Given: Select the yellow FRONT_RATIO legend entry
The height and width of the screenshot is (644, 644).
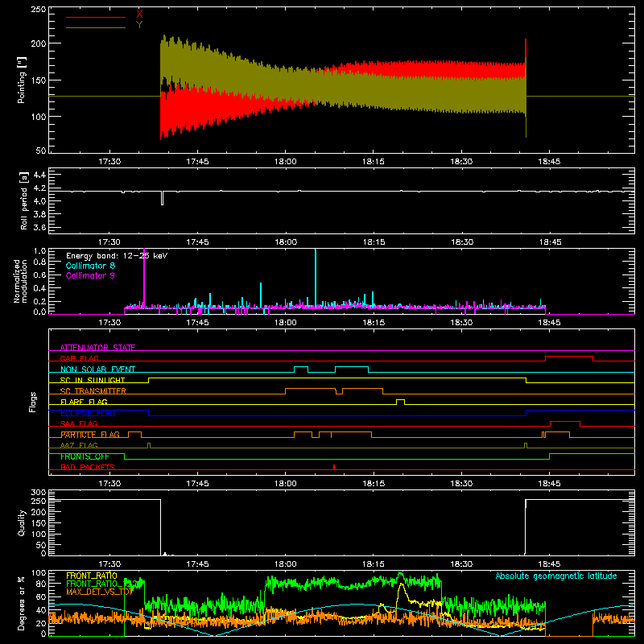Looking at the screenshot, I should (92, 576).
